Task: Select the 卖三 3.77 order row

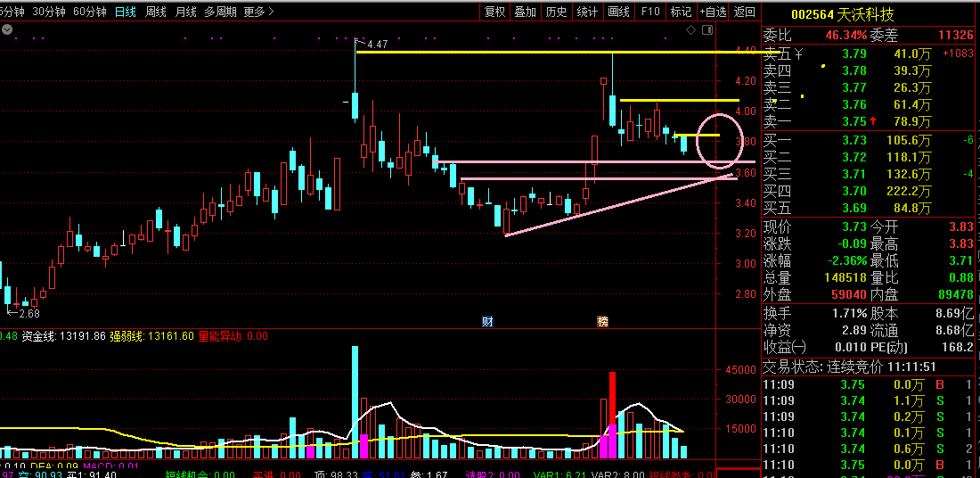Action: [870, 87]
